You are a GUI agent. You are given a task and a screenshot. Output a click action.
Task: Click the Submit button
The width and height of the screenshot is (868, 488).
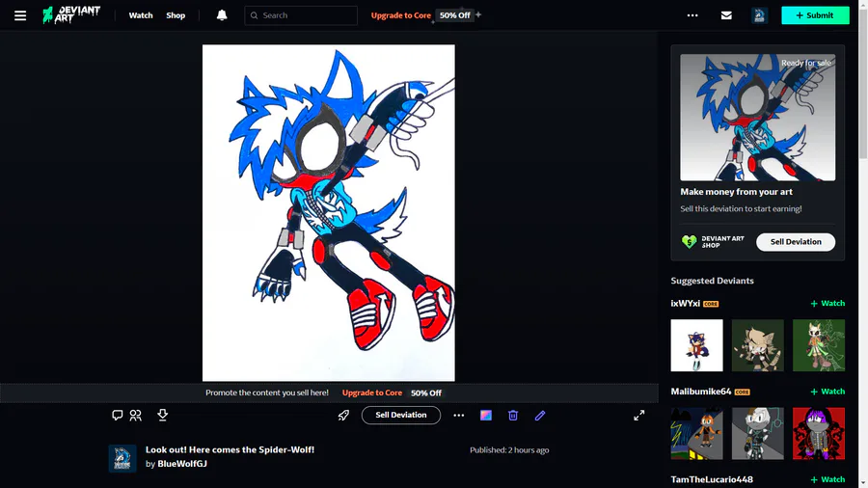tap(815, 15)
